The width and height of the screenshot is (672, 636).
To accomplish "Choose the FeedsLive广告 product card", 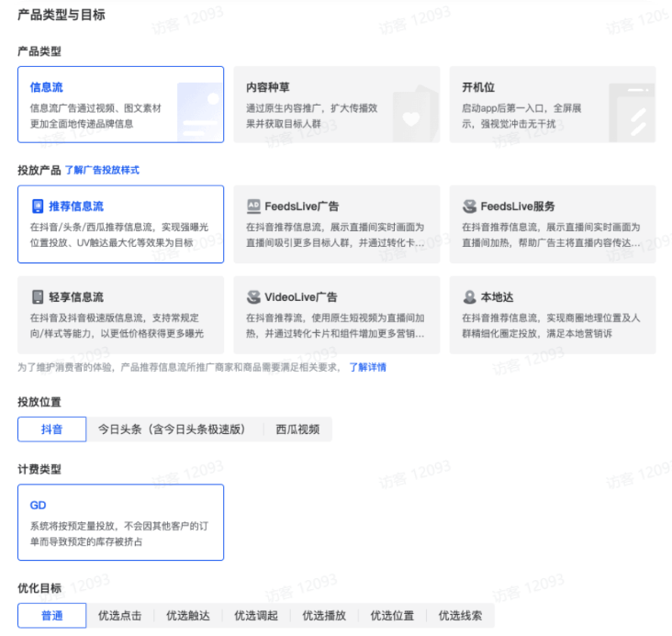I will (x=336, y=224).
